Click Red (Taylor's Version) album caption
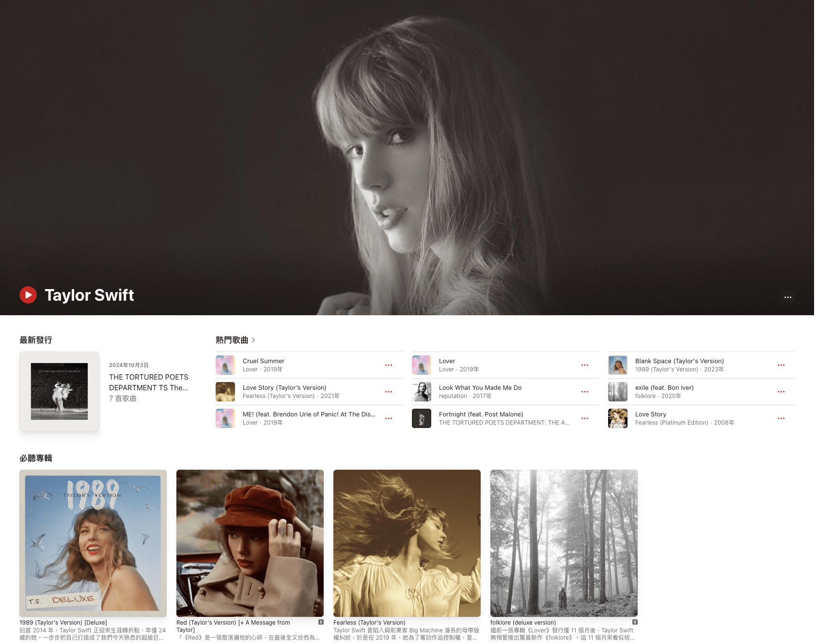The width and height of the screenshot is (816, 644). (233, 626)
